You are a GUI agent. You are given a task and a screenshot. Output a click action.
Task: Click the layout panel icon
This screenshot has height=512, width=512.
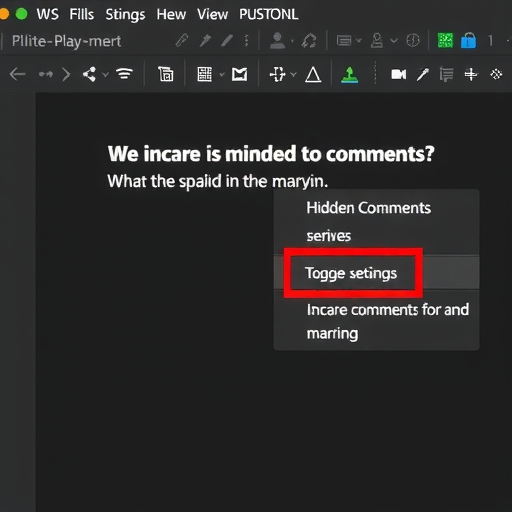(x=344, y=41)
